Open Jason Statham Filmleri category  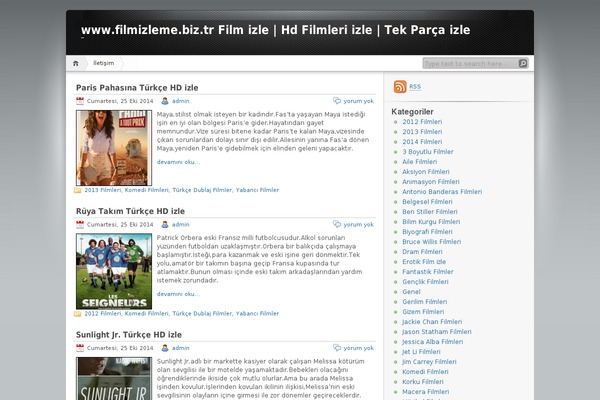tap(437, 331)
